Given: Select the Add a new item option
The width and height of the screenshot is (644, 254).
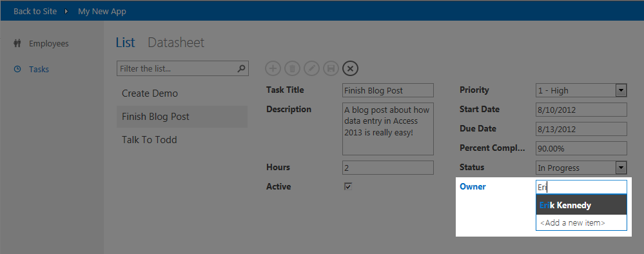Looking at the screenshot, I should point(581,223).
